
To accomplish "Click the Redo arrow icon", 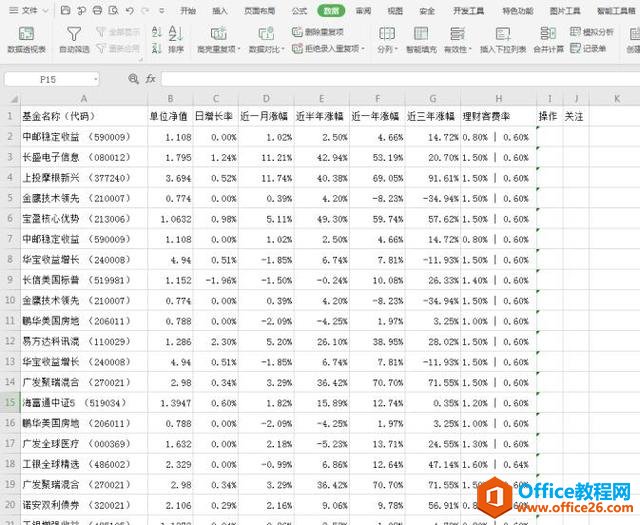I will [x=145, y=11].
